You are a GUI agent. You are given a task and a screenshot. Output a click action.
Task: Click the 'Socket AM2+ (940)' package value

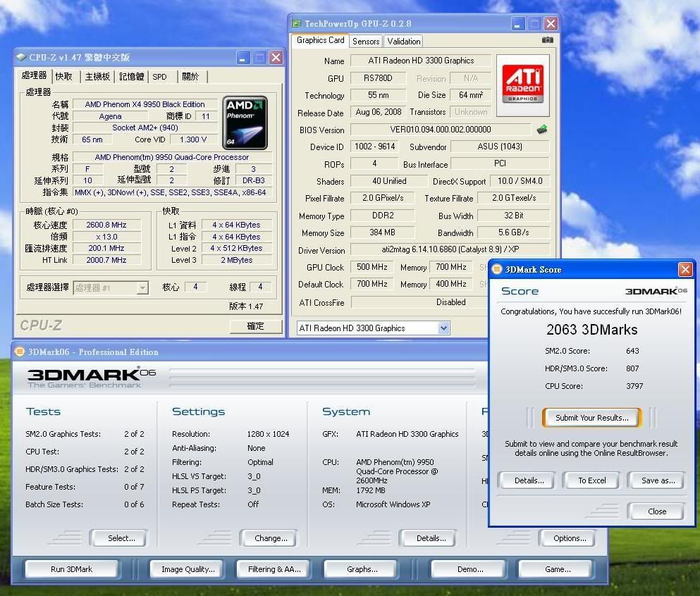[145, 128]
